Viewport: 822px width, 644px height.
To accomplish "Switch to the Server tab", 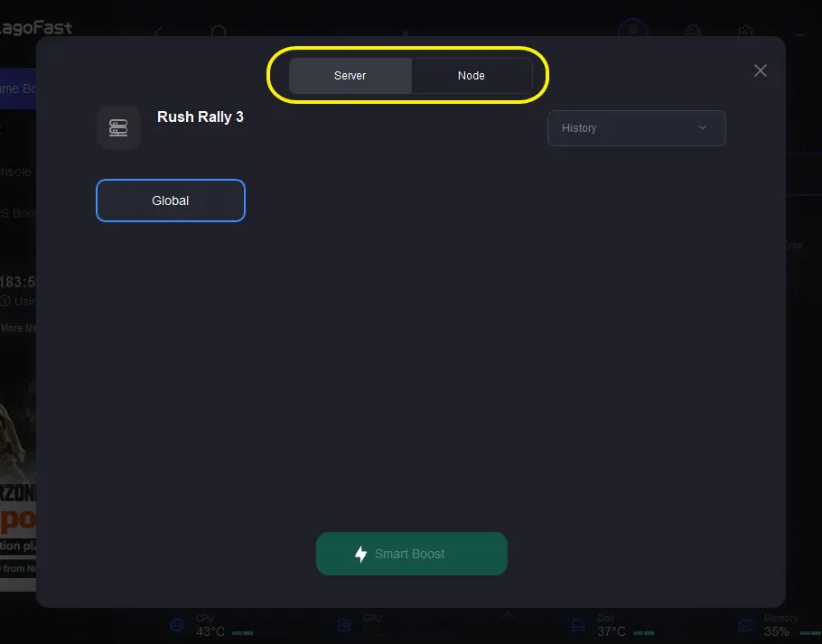I will click(x=350, y=76).
